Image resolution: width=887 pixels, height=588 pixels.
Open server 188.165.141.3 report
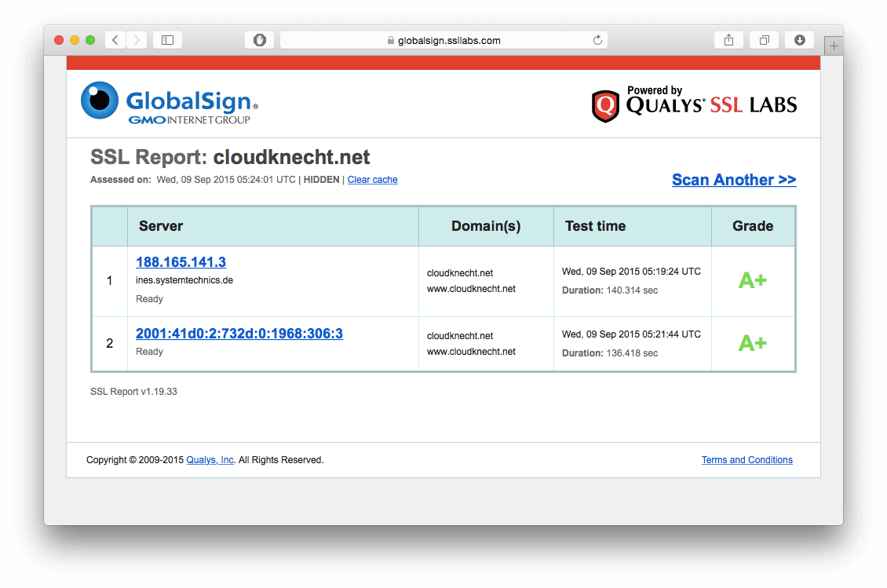point(181,262)
